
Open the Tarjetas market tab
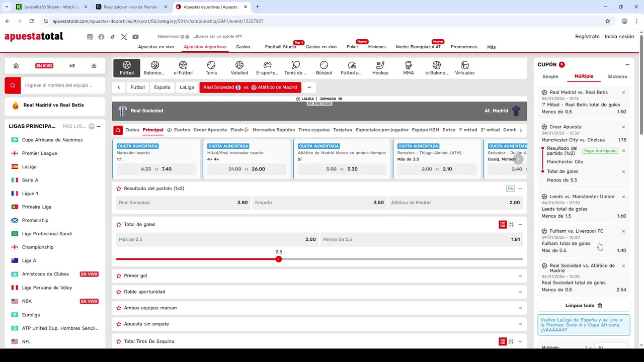(x=343, y=130)
